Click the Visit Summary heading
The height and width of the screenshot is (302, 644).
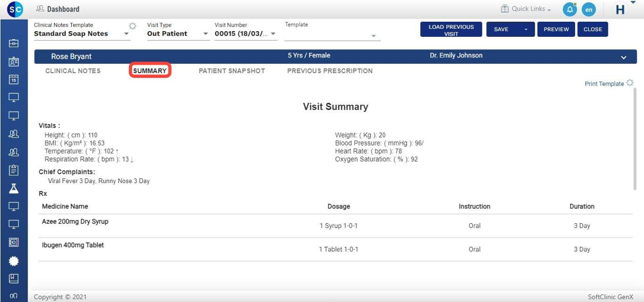click(x=336, y=107)
